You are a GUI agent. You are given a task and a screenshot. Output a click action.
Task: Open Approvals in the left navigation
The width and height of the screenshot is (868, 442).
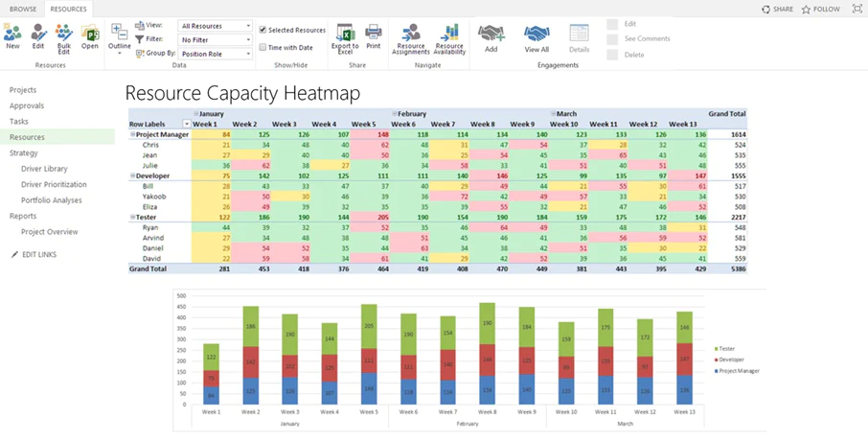[x=27, y=105]
